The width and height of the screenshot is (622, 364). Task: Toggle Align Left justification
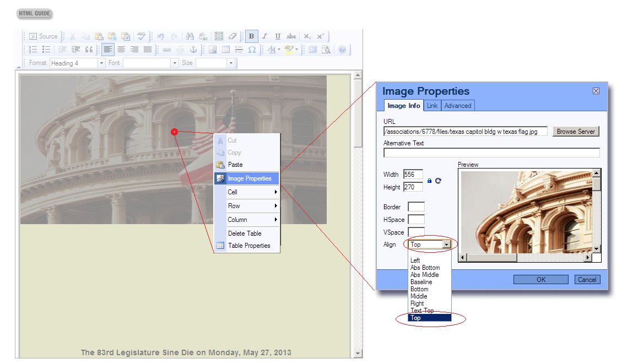108,50
